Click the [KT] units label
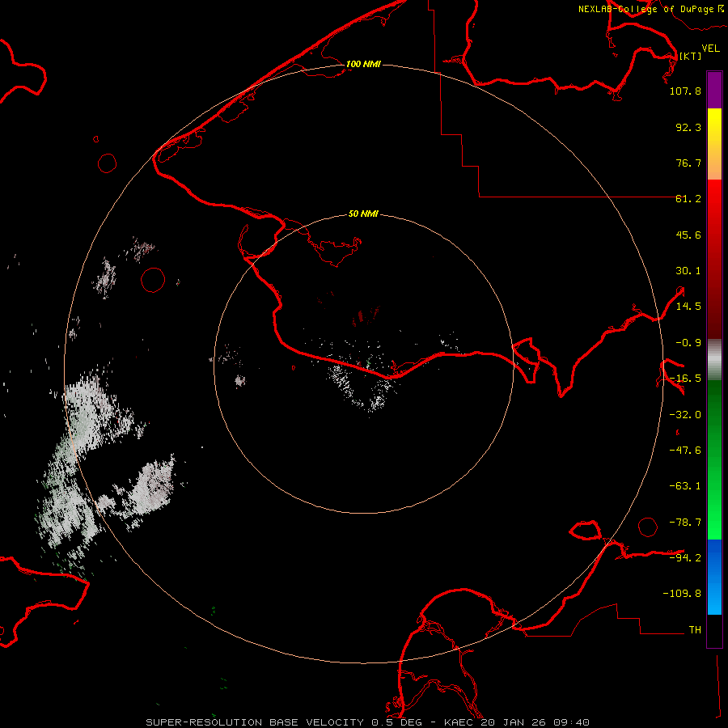The height and width of the screenshot is (728, 728). click(x=691, y=56)
